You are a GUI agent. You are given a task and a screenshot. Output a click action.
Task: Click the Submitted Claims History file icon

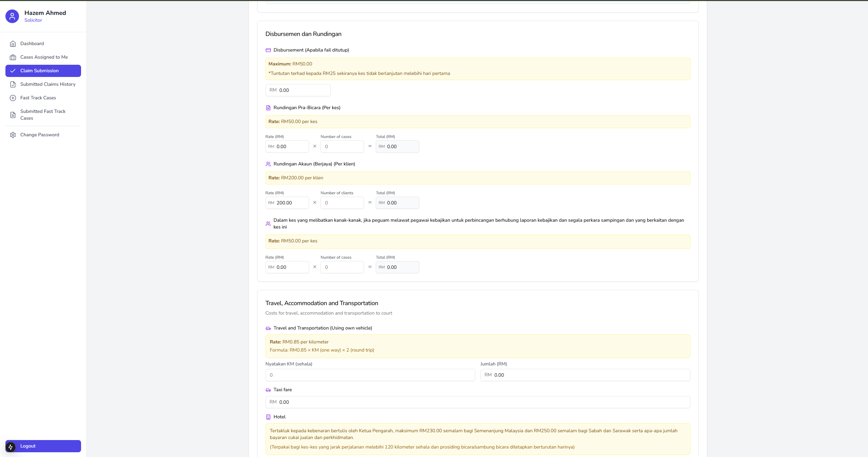click(13, 84)
